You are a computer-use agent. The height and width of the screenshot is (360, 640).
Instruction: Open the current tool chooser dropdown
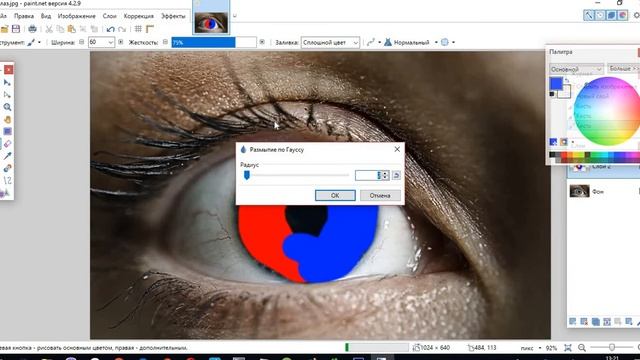(34, 42)
